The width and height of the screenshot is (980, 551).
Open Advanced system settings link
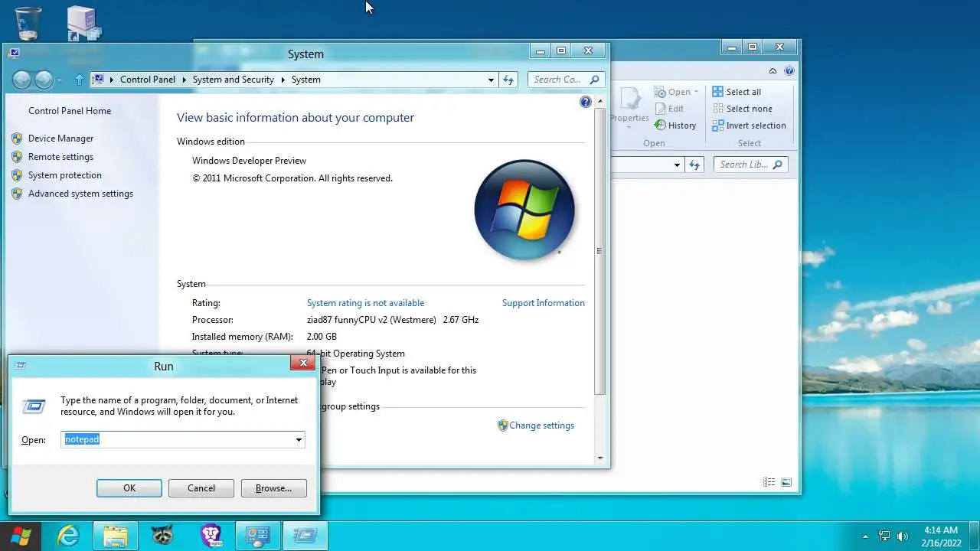point(80,194)
